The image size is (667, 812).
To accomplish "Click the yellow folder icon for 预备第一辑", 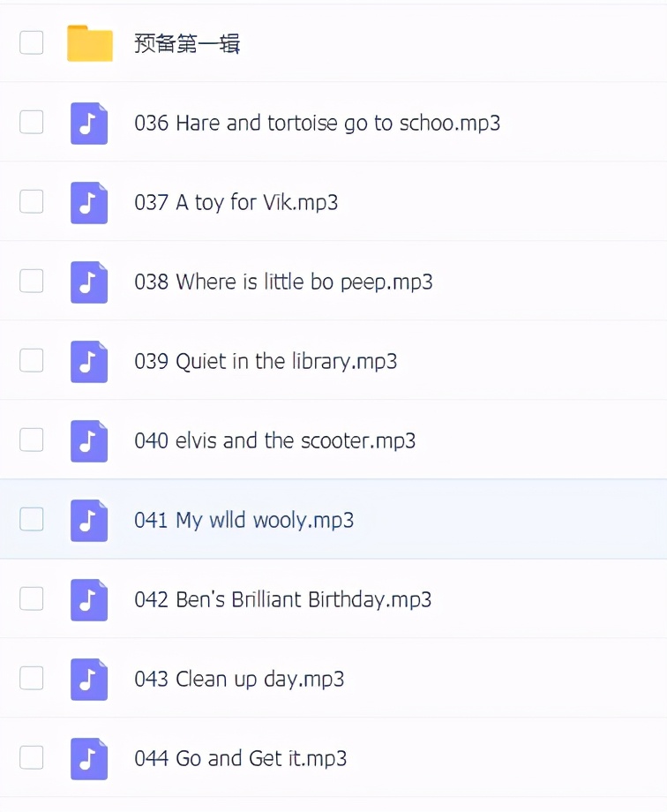I will [90, 43].
